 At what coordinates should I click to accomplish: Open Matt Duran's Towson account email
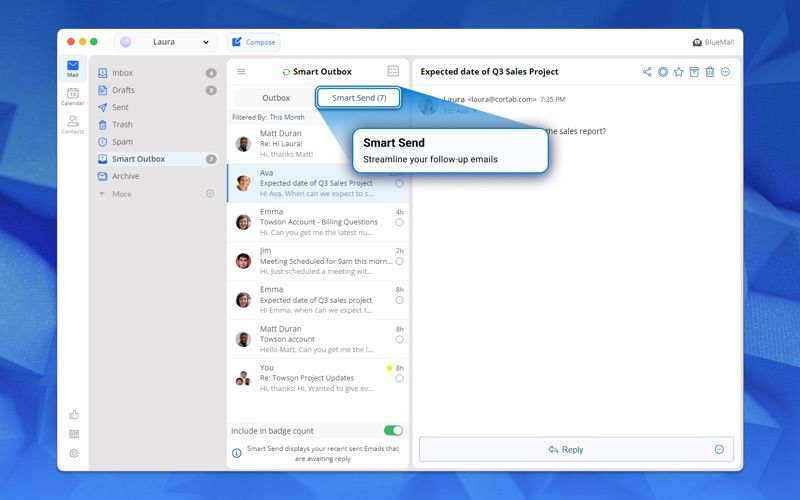pyautogui.click(x=317, y=339)
